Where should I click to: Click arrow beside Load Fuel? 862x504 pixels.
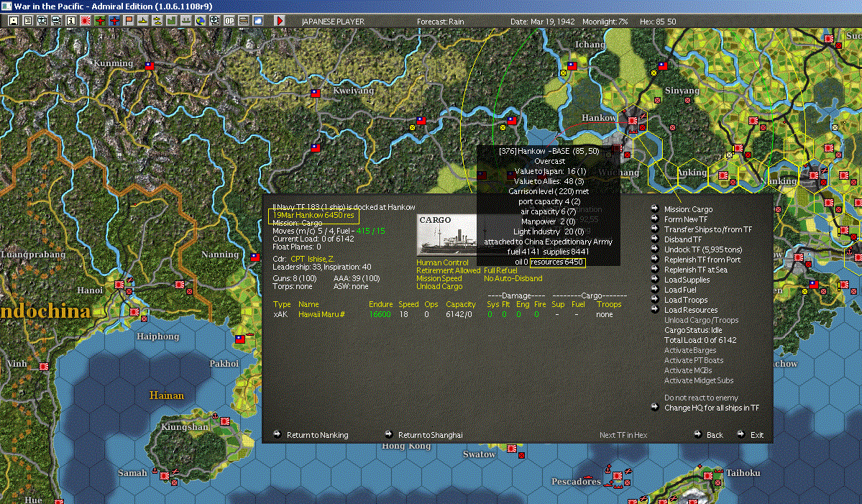pyautogui.click(x=655, y=289)
